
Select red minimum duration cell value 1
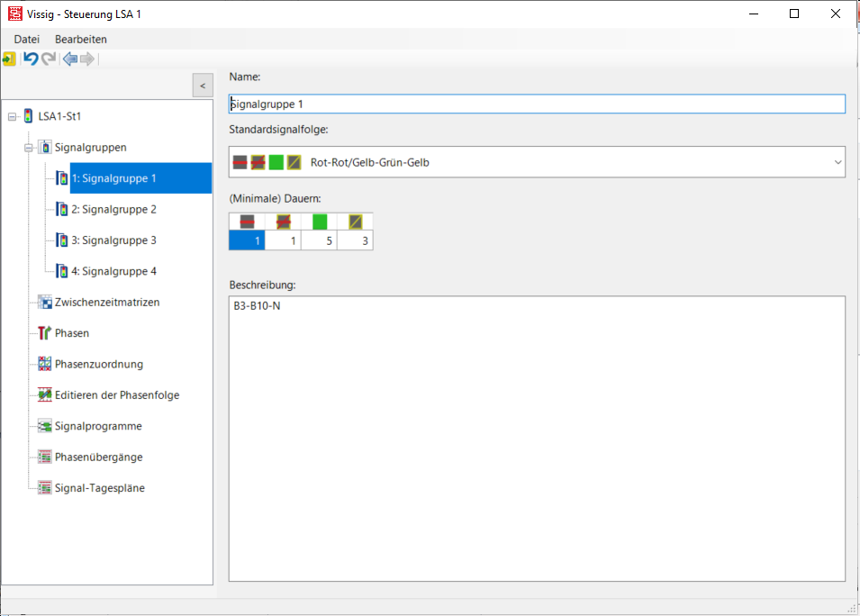[x=247, y=240]
